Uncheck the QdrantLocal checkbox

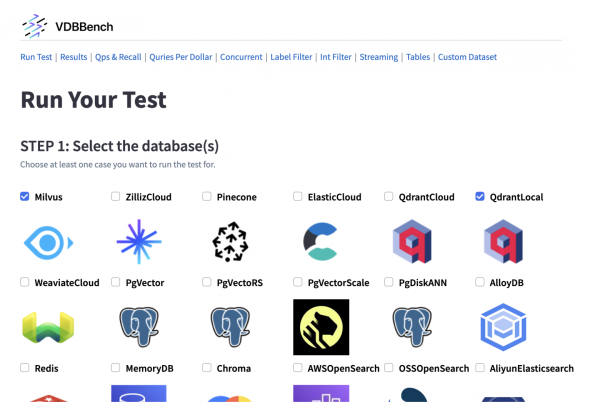pyautogui.click(x=481, y=197)
